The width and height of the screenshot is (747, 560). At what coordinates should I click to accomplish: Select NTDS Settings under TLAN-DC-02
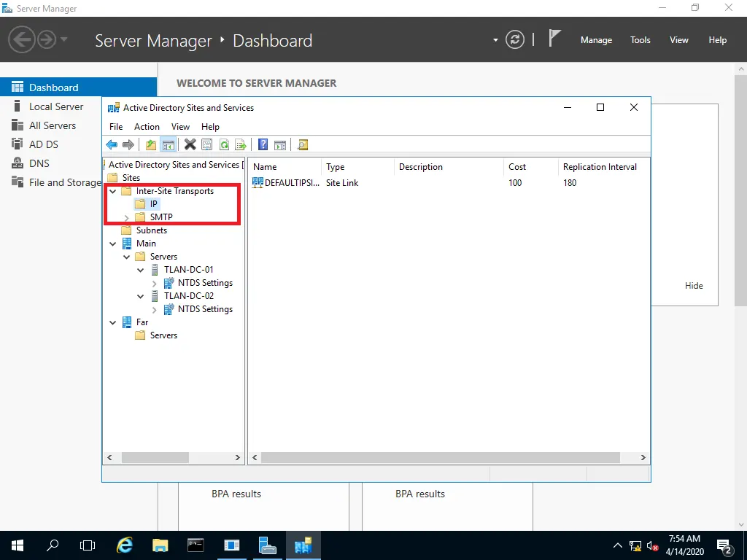point(205,309)
